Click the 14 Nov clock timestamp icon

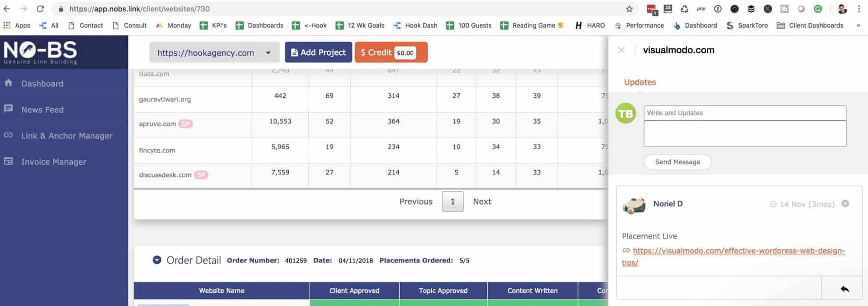pos(773,204)
